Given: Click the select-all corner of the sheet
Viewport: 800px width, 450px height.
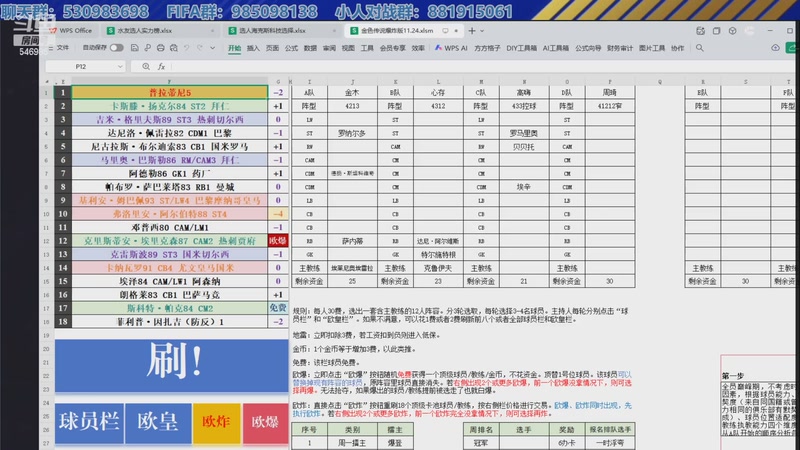Looking at the screenshot, I should (47, 82).
